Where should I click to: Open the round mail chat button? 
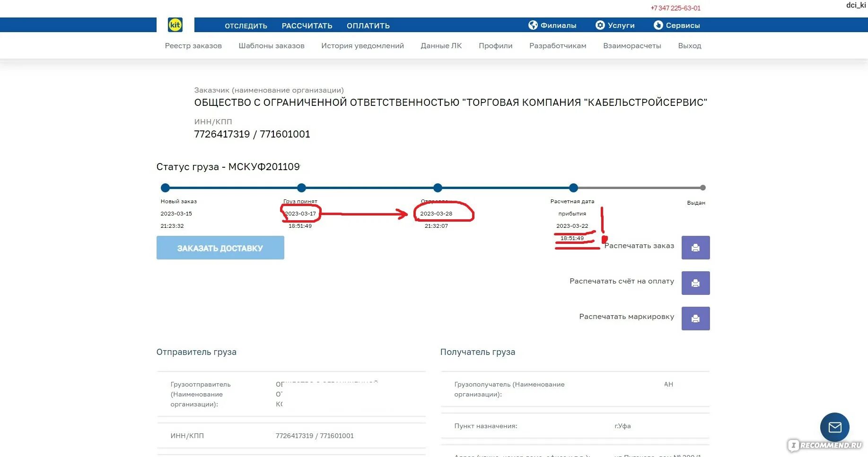[835, 427]
